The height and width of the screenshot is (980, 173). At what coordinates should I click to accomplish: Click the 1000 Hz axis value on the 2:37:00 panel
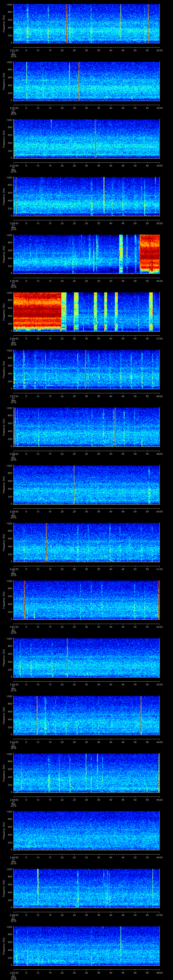click(x=9, y=351)
